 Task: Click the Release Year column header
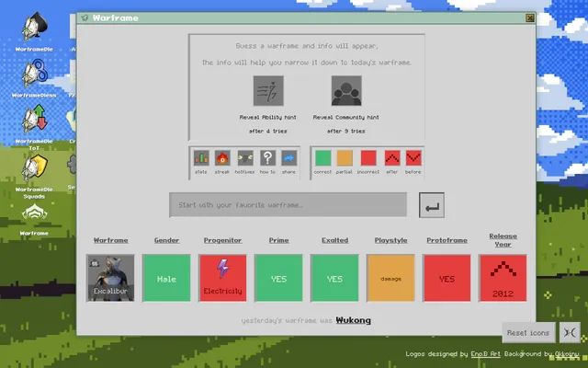tap(503, 240)
